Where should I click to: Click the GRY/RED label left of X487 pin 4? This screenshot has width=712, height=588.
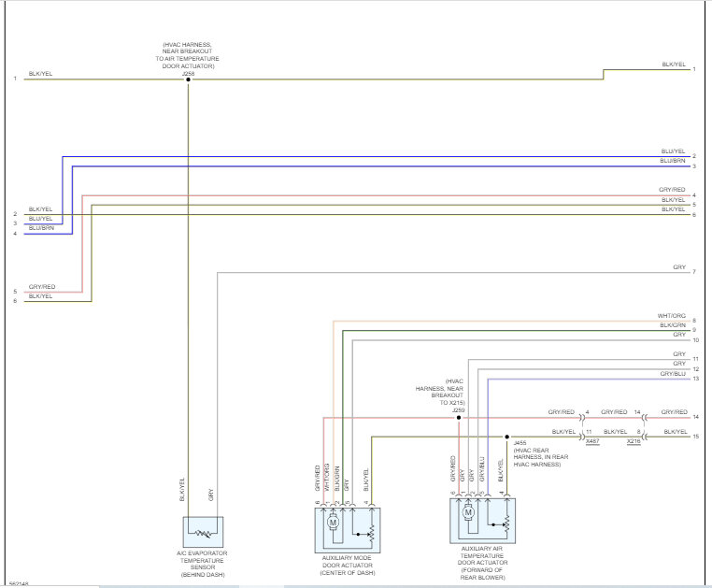562,411
